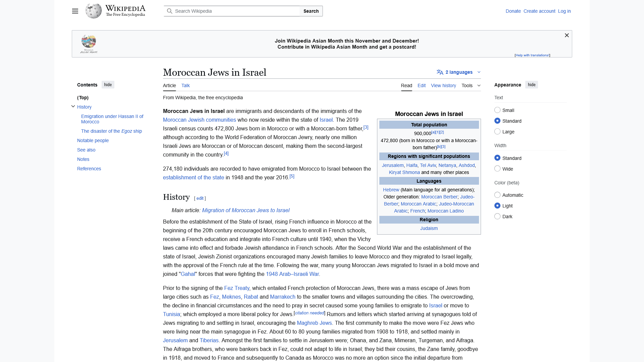Click the search magnifier icon

pyautogui.click(x=170, y=11)
